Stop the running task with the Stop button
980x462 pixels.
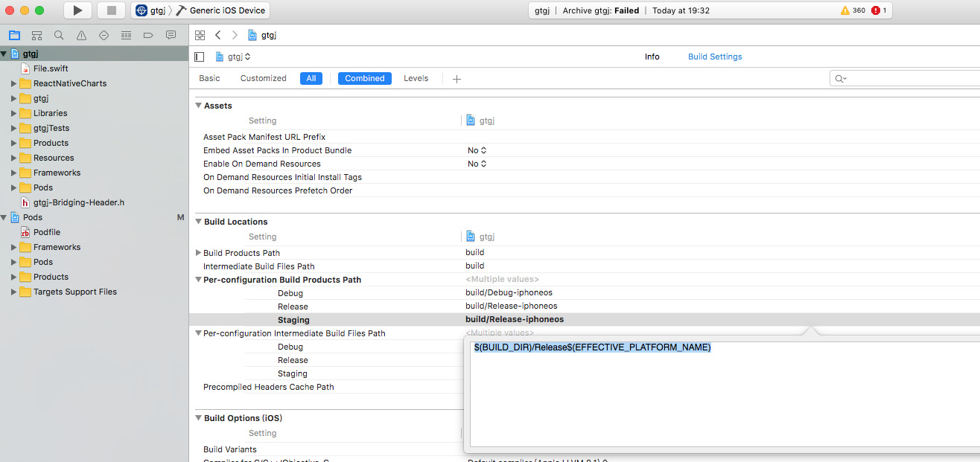click(111, 10)
